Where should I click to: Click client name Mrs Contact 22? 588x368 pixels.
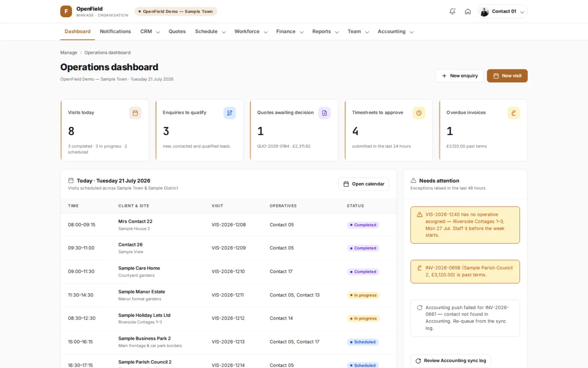click(x=135, y=221)
